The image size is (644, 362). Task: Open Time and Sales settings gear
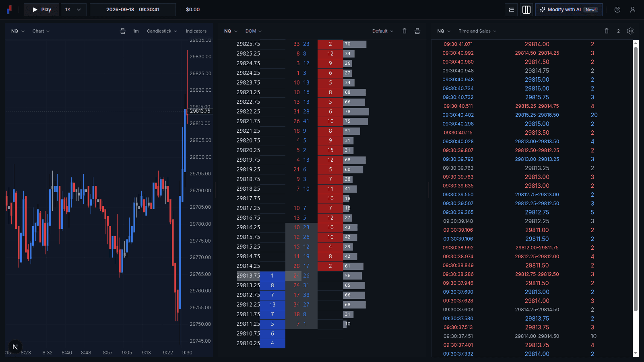pyautogui.click(x=630, y=31)
